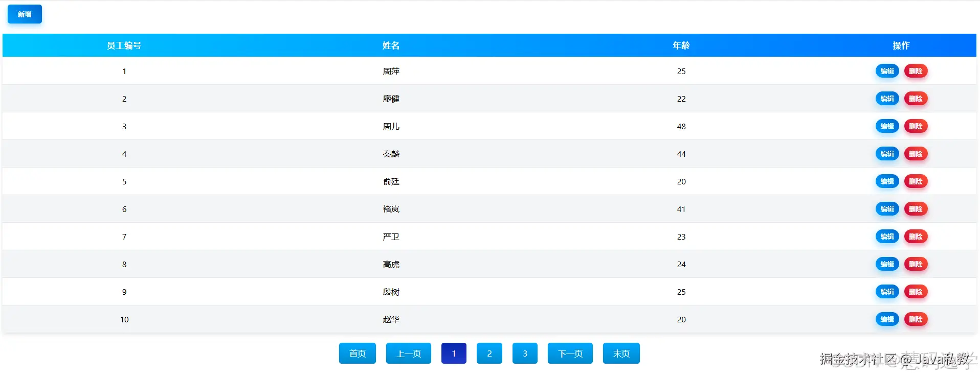The height and width of the screenshot is (377, 980).
Task: Go to the 首页 first page
Action: point(358,354)
